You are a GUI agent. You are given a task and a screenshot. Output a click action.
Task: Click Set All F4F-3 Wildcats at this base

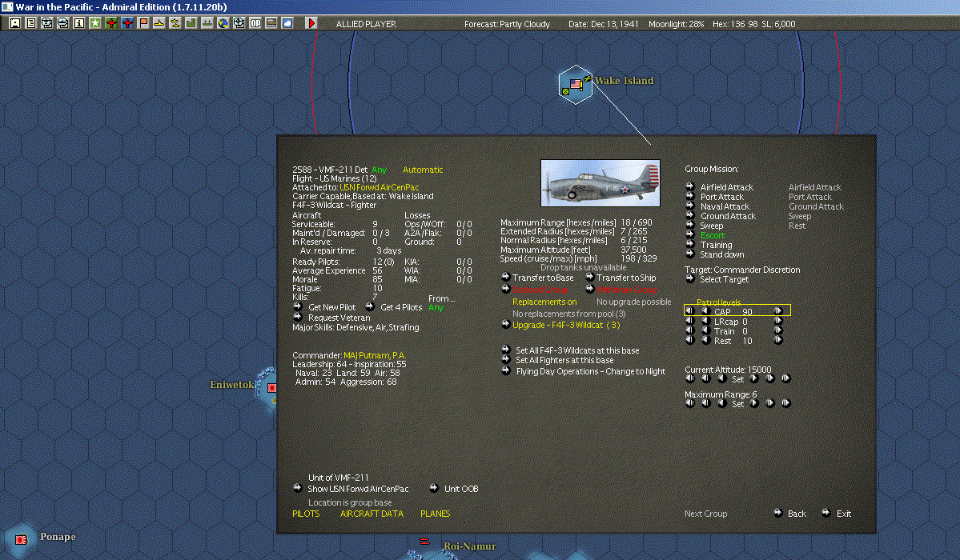point(577,350)
